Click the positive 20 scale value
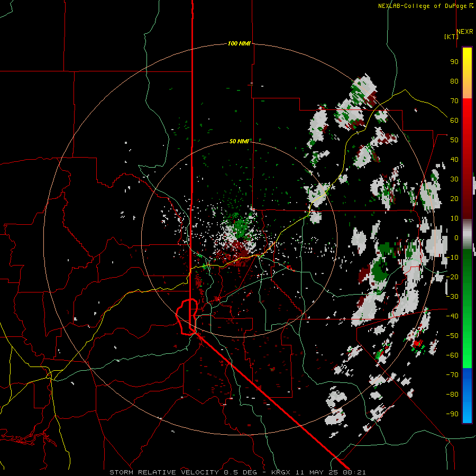Image resolution: width=476 pixels, height=476 pixels. tap(454, 199)
